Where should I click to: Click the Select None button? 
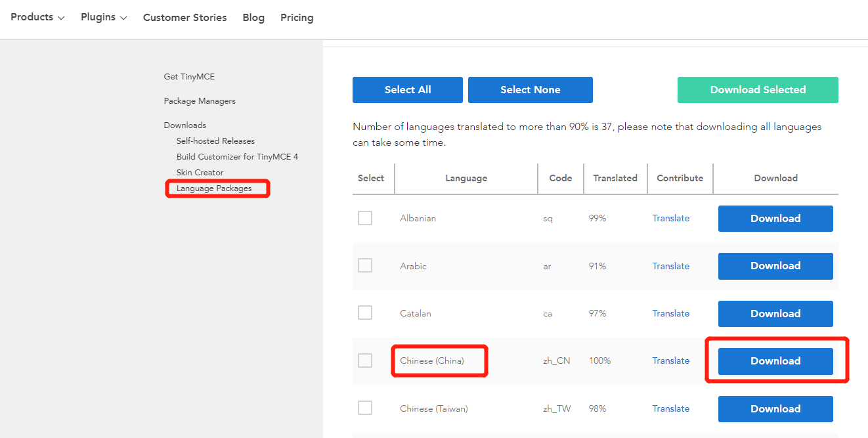pos(531,90)
